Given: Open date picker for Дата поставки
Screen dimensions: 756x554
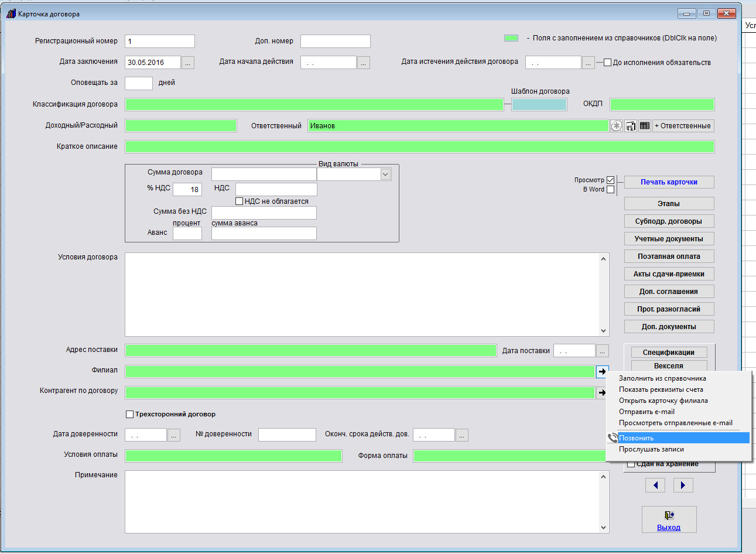Looking at the screenshot, I should pyautogui.click(x=602, y=351).
